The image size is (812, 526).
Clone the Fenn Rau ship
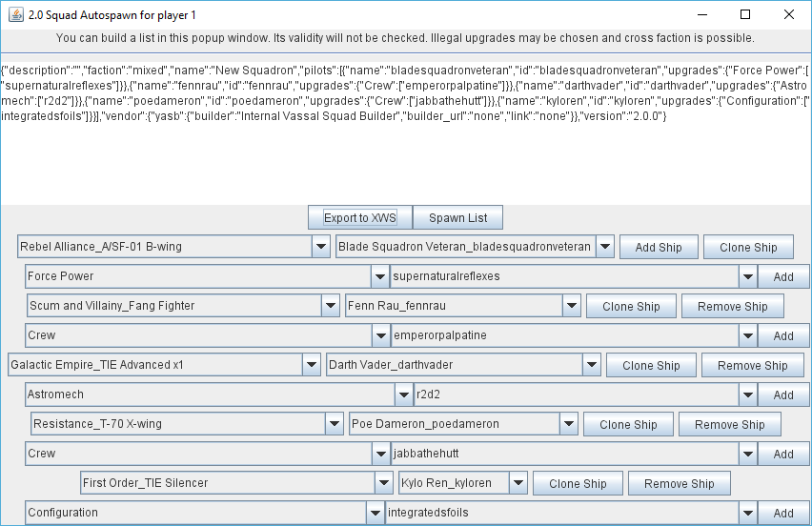pos(631,306)
